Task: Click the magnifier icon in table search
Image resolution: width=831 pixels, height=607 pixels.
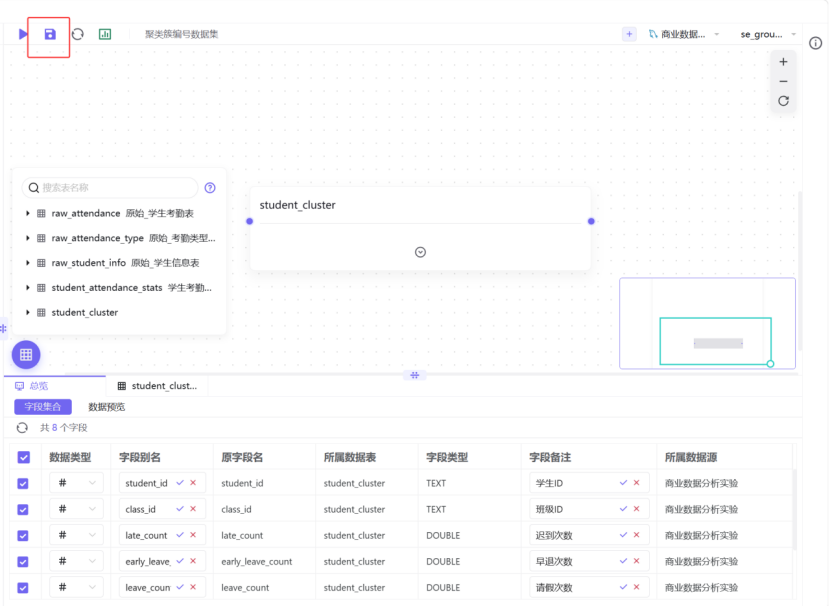Action: (x=33, y=188)
